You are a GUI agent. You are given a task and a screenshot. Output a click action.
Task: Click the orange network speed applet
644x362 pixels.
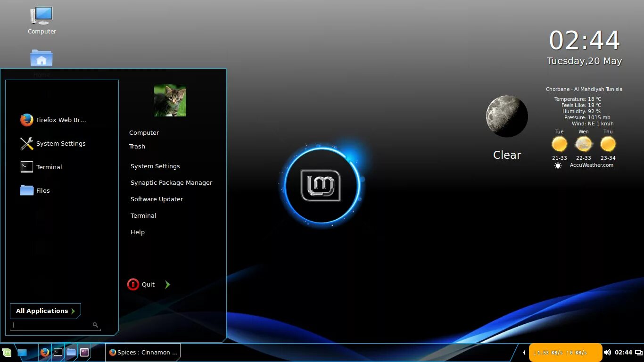click(565, 353)
